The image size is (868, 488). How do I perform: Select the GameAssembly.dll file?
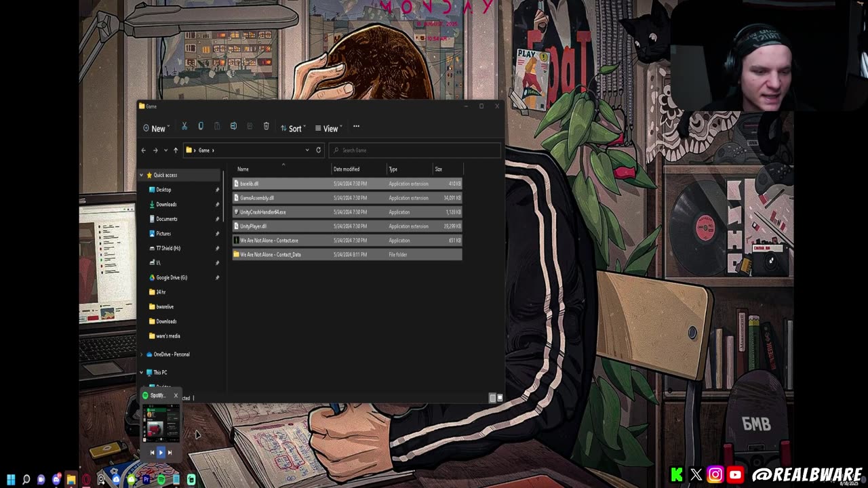point(347,198)
